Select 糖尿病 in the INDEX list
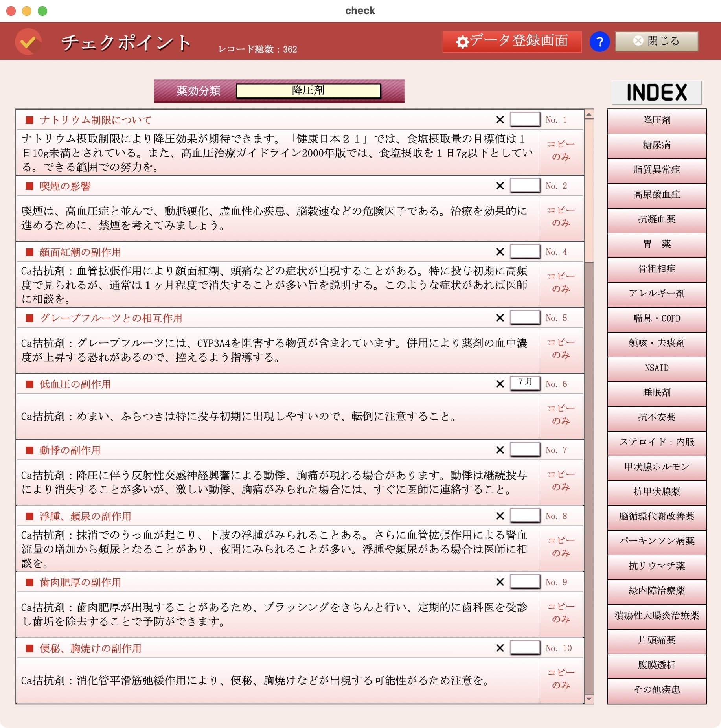Image resolution: width=721 pixels, height=728 pixels. (x=657, y=145)
